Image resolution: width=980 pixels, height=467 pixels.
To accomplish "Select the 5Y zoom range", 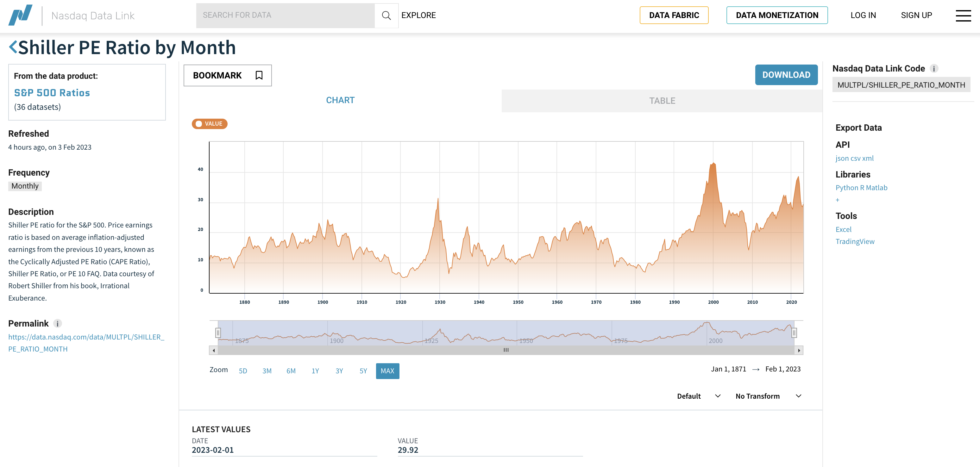I will point(363,371).
